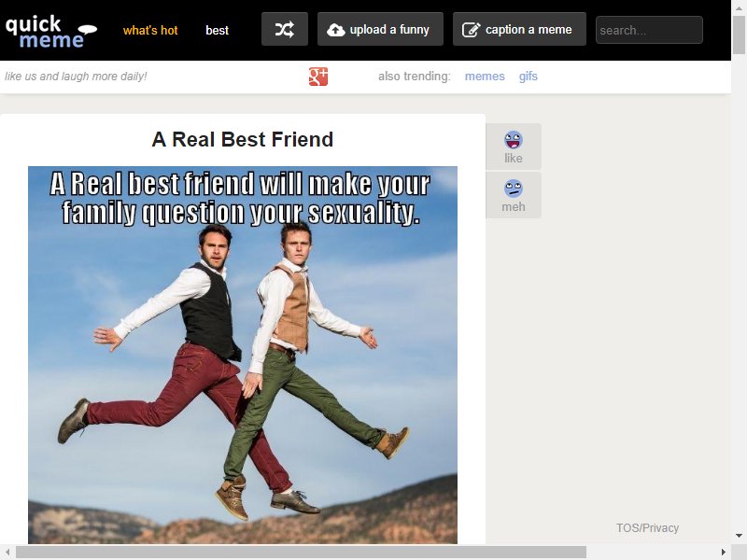Click the vertical scrollbar up arrow
747x560 pixels.
point(739,7)
